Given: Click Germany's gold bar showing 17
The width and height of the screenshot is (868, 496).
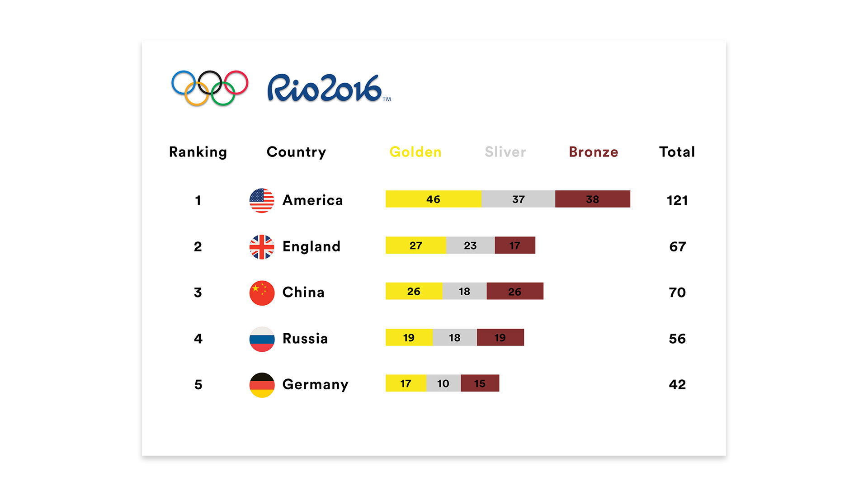Looking at the screenshot, I should coord(406,383).
